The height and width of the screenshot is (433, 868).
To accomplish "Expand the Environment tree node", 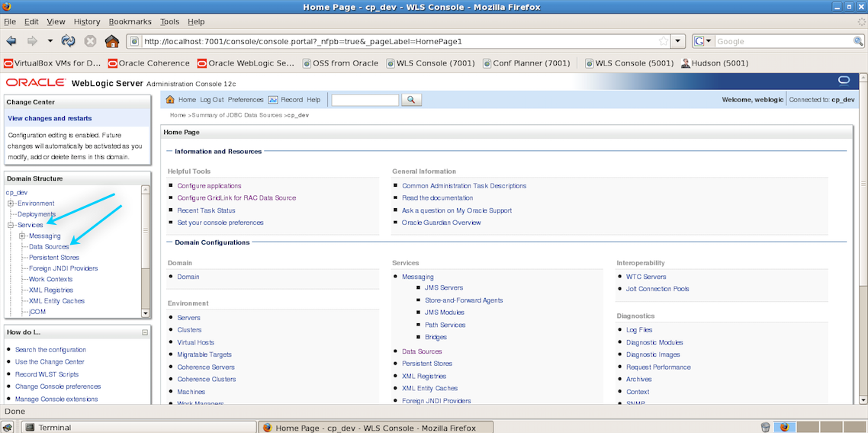I will pos(11,204).
